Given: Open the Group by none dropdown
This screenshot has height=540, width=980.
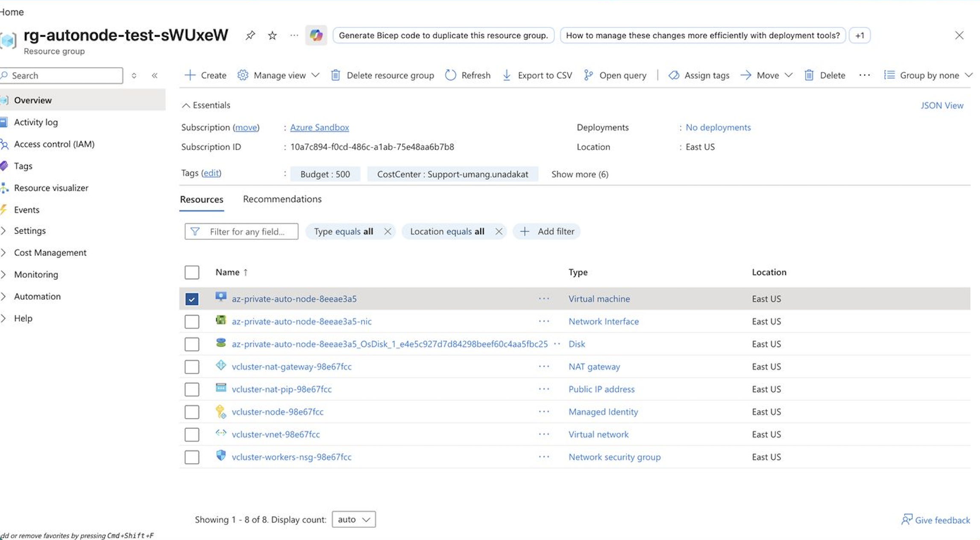Looking at the screenshot, I should click(x=928, y=75).
